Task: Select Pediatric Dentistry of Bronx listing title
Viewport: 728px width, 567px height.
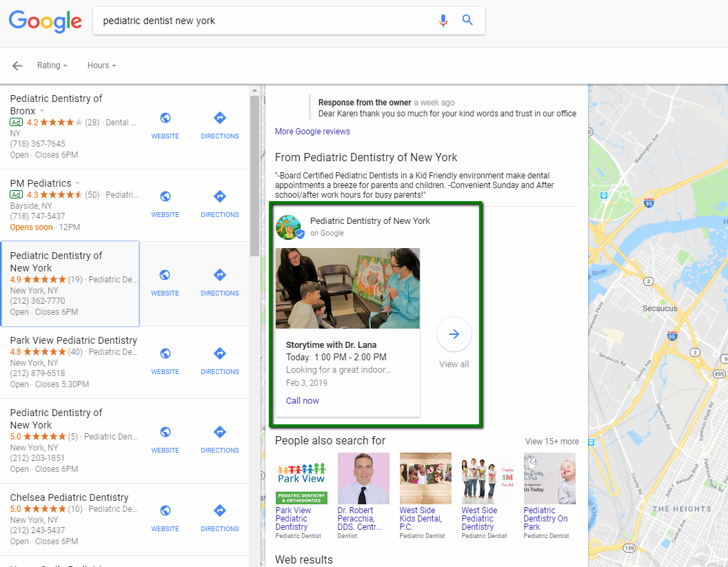Action: (x=56, y=105)
